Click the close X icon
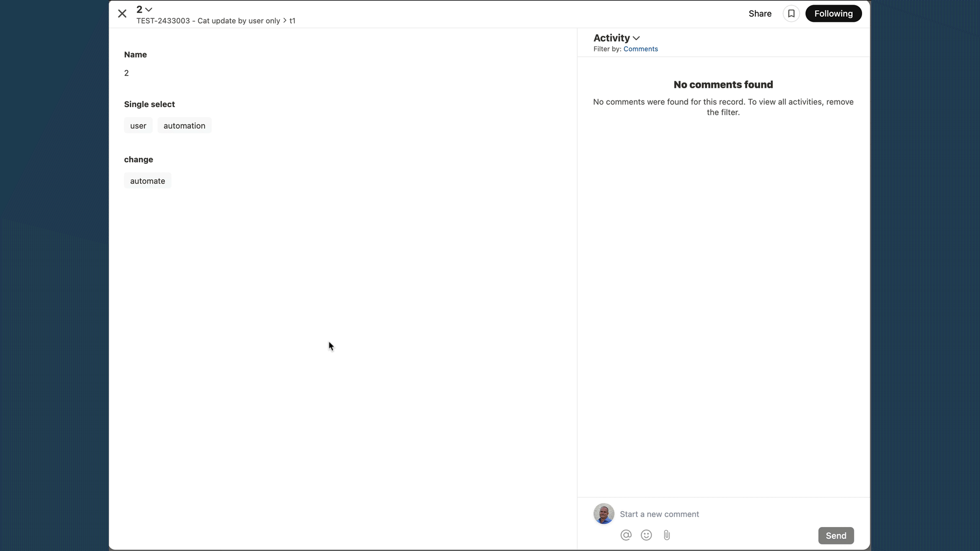Image resolution: width=980 pixels, height=551 pixels. pyautogui.click(x=122, y=13)
